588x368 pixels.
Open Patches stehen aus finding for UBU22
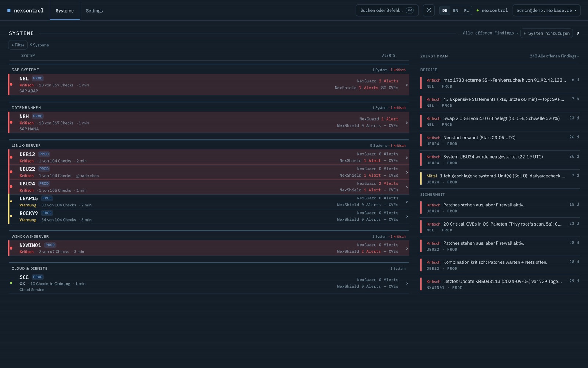[x=500, y=246]
